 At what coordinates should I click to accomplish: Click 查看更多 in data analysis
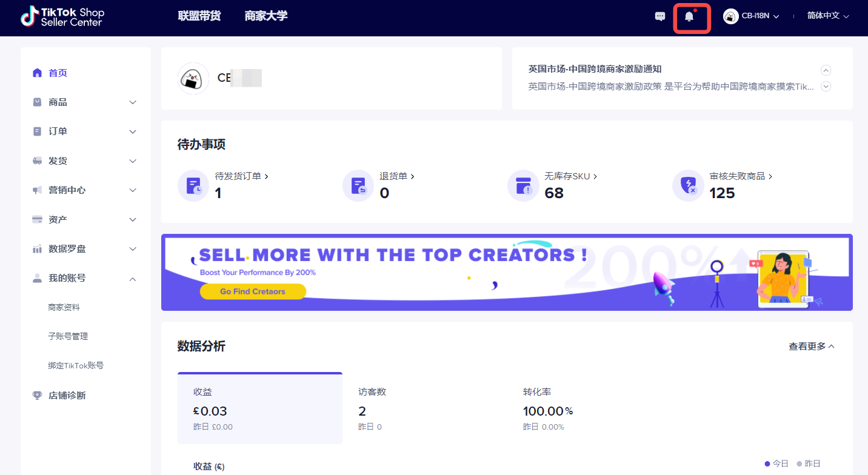812,347
